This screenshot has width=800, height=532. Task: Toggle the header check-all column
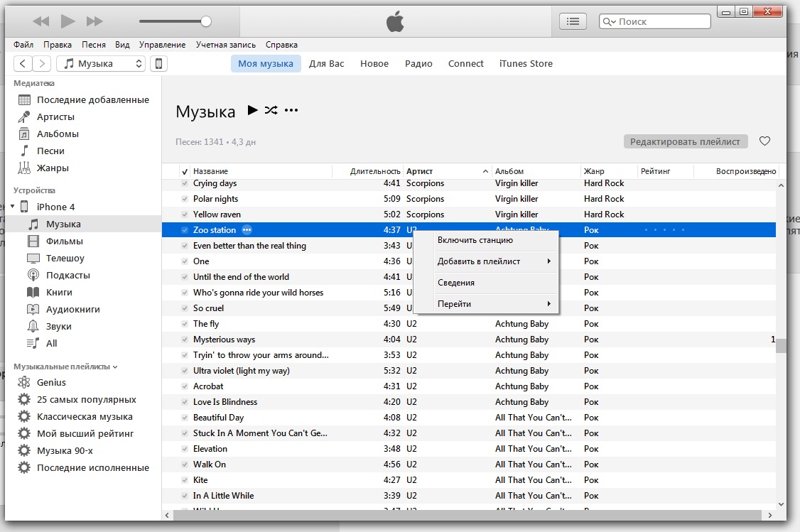click(185, 171)
